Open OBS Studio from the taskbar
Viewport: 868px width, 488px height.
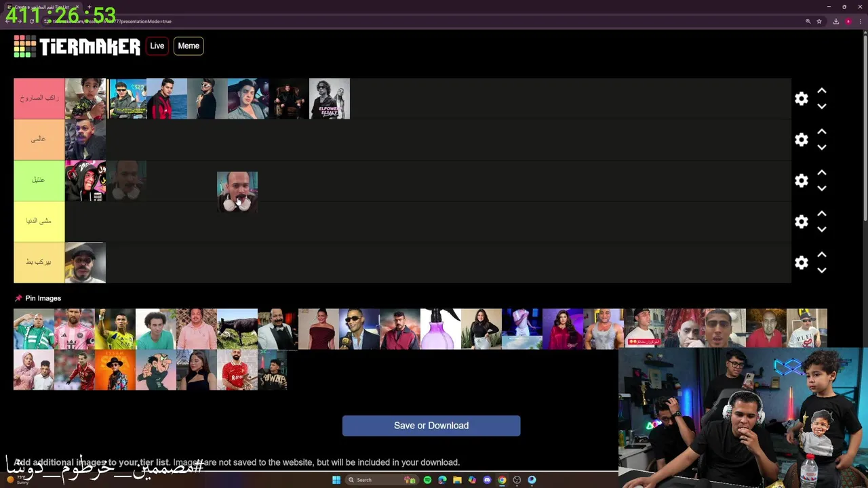(x=517, y=480)
